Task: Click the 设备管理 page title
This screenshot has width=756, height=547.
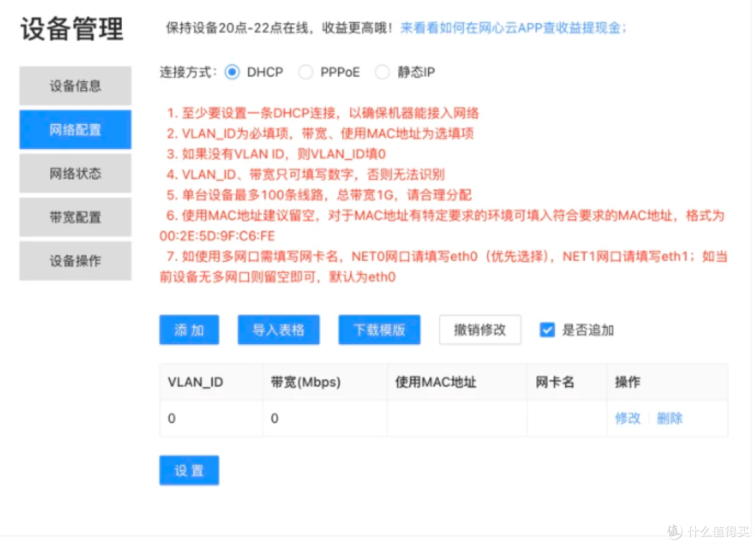Action: pyautogui.click(x=72, y=29)
